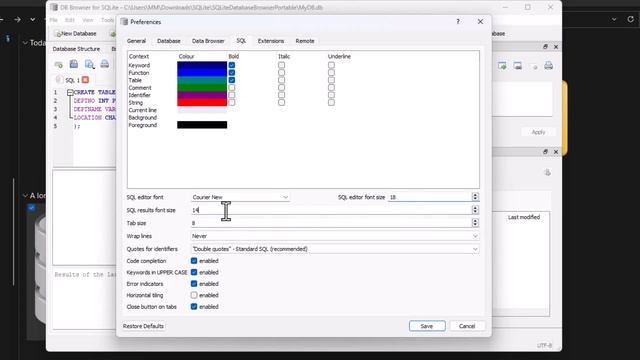Close the lower right panel of the main window
The height and width of the screenshot is (360, 640).
pos(556,152)
